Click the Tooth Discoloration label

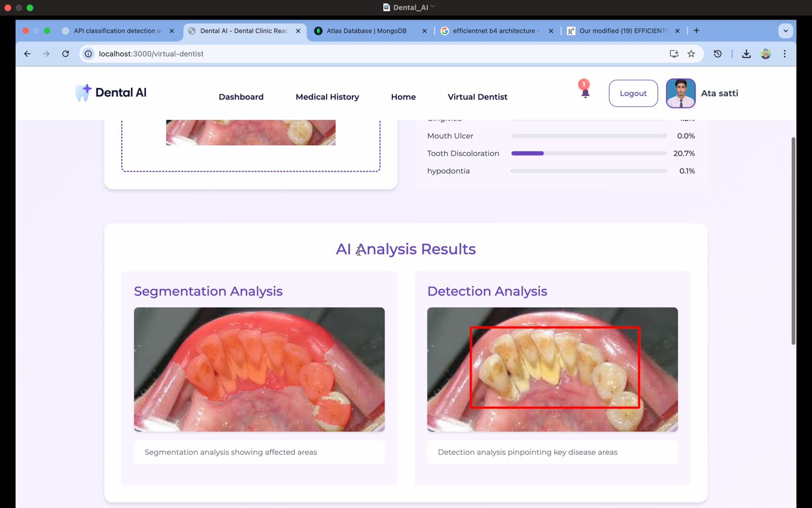(463, 153)
